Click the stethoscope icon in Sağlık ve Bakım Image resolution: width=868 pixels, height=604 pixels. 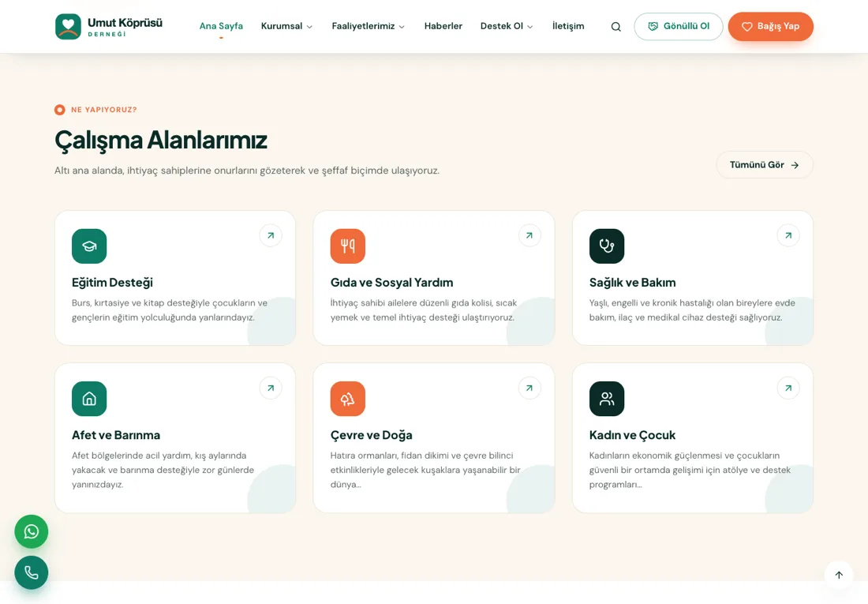[x=607, y=246]
